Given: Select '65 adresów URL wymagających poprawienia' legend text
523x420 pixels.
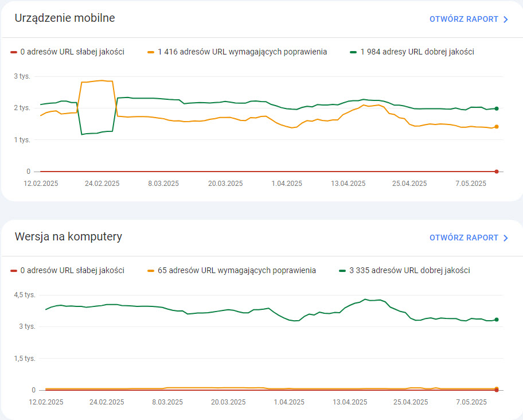Looking at the screenshot, I should 236,270.
